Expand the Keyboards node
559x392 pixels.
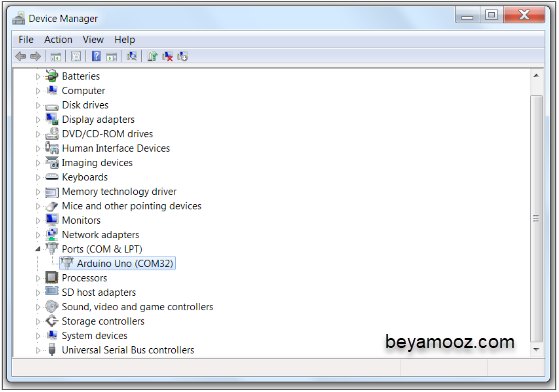click(38, 177)
